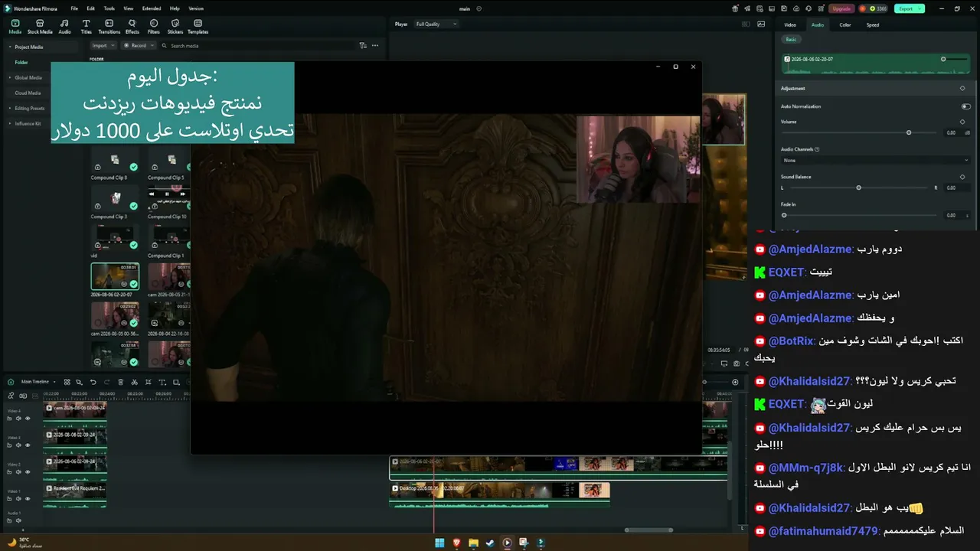Select the Basic audio button
Viewport: 980px width, 551px height.
tap(791, 39)
